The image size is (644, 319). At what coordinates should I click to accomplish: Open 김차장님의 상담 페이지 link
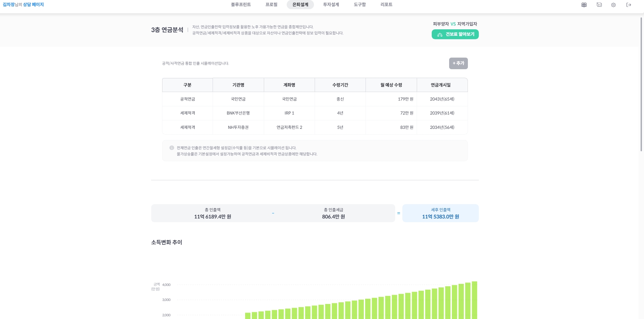coord(24,4)
